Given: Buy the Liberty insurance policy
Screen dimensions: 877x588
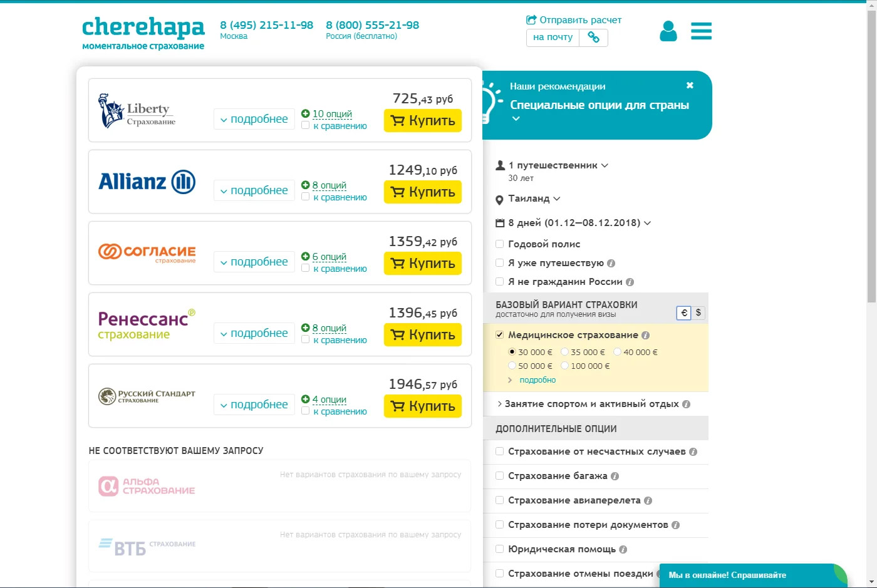Looking at the screenshot, I should (422, 121).
